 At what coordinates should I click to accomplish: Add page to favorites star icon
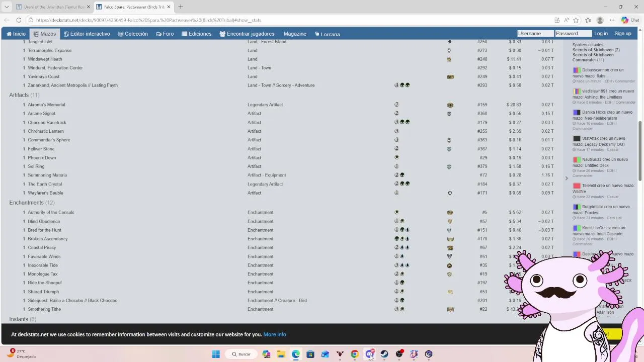coord(576,20)
